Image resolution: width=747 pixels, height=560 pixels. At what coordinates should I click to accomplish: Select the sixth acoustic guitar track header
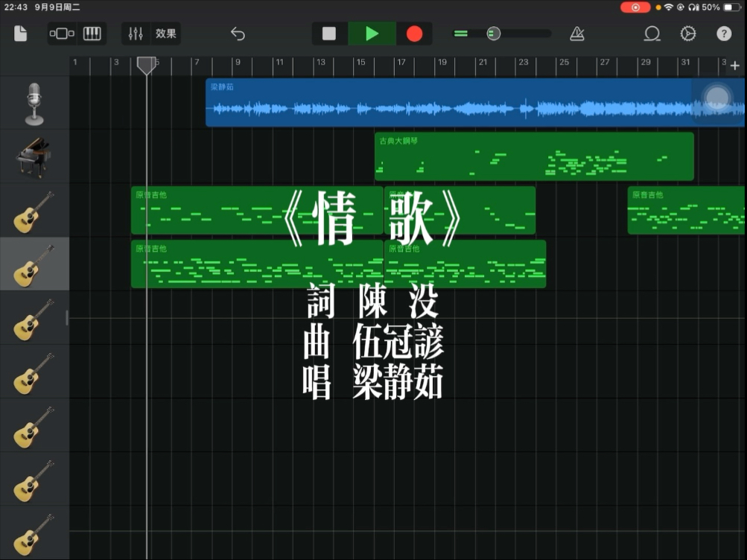tap(34, 480)
